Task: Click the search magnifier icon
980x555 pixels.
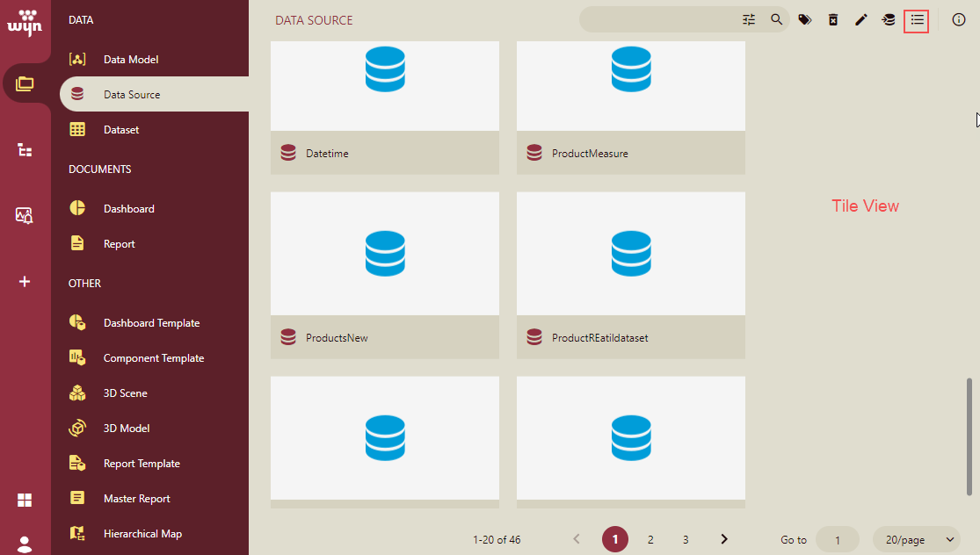Action: [777, 19]
